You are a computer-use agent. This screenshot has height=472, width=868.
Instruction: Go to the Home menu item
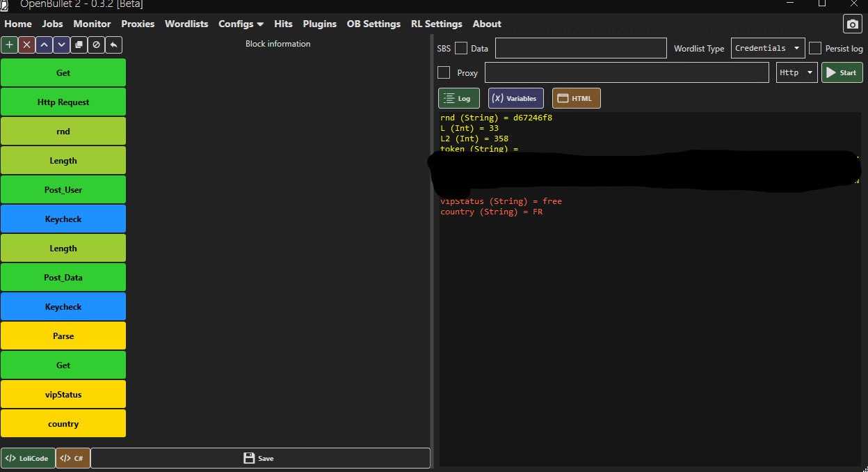[x=18, y=24]
